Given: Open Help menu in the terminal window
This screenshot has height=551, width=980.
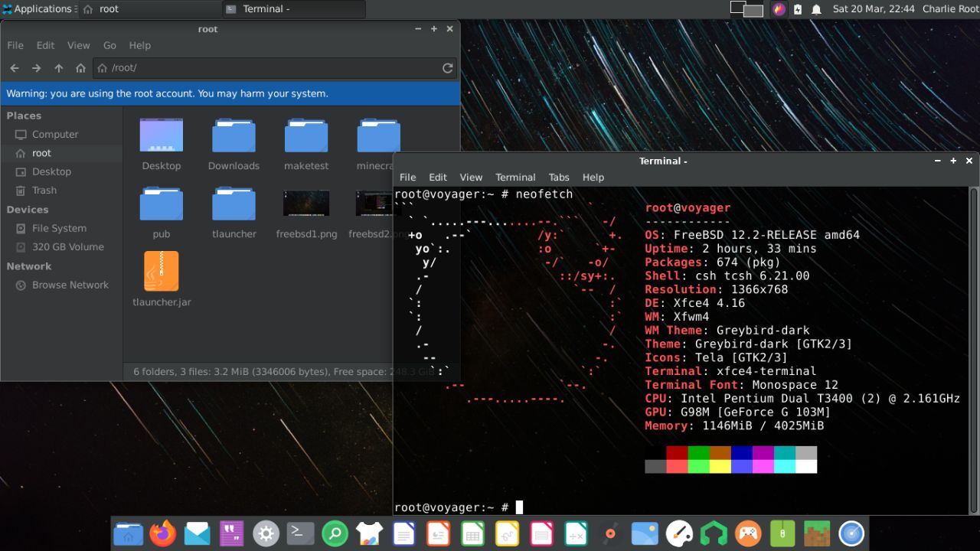Looking at the screenshot, I should coord(593,177).
